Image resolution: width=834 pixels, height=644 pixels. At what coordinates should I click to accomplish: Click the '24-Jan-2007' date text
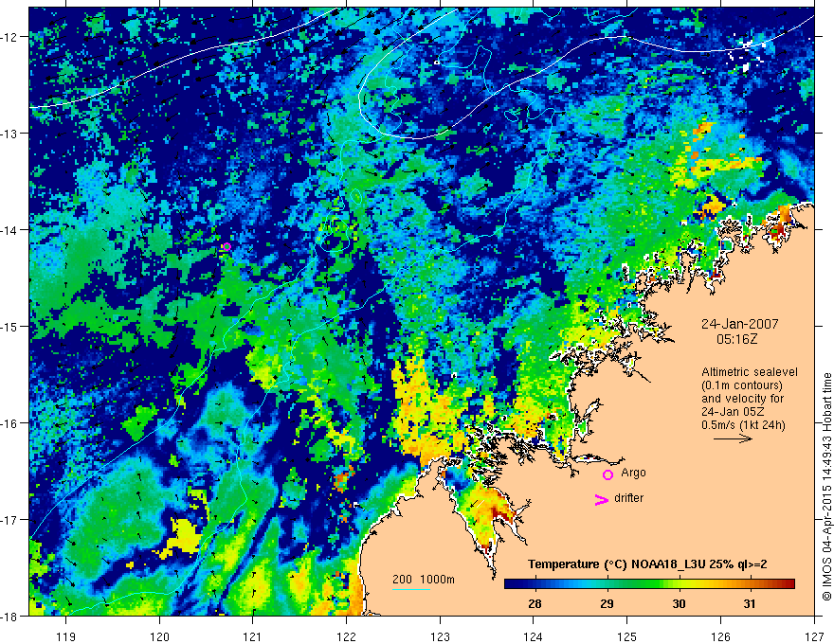(739, 324)
